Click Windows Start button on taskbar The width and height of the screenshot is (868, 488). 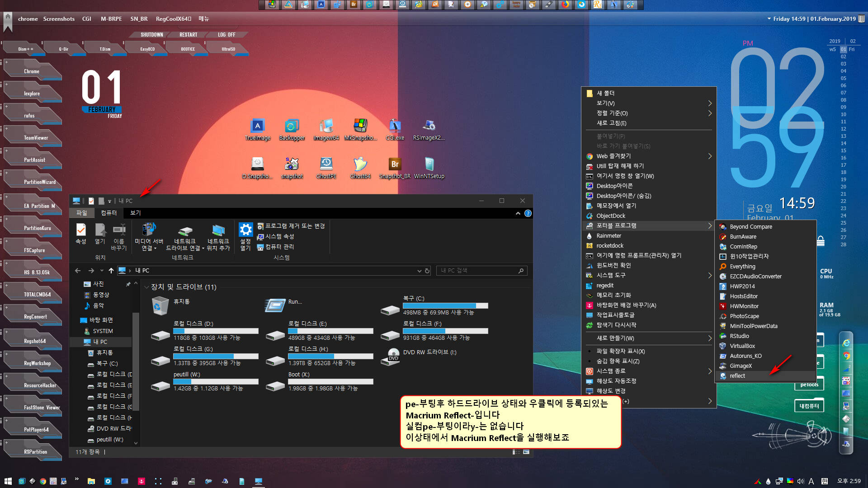click(8, 481)
